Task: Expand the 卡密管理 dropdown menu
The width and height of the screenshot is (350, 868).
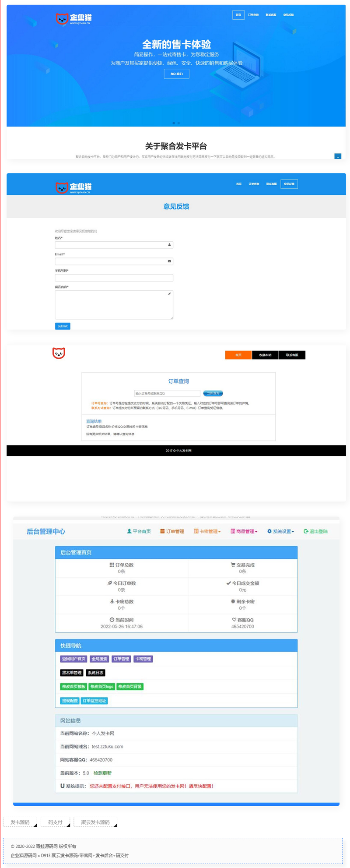Action: point(207,531)
